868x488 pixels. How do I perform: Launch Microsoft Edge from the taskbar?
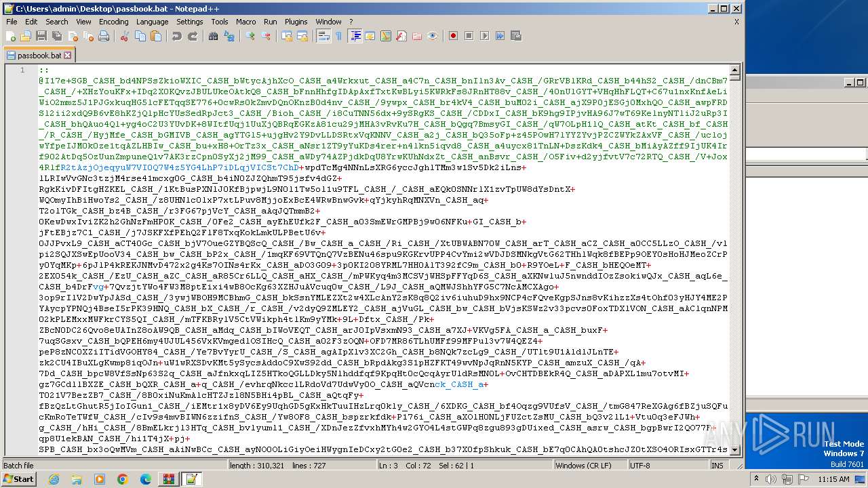(146, 479)
